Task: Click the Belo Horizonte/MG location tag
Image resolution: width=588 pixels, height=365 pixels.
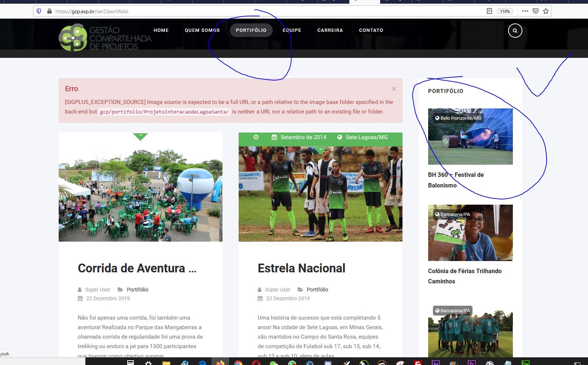Action: tap(458, 118)
